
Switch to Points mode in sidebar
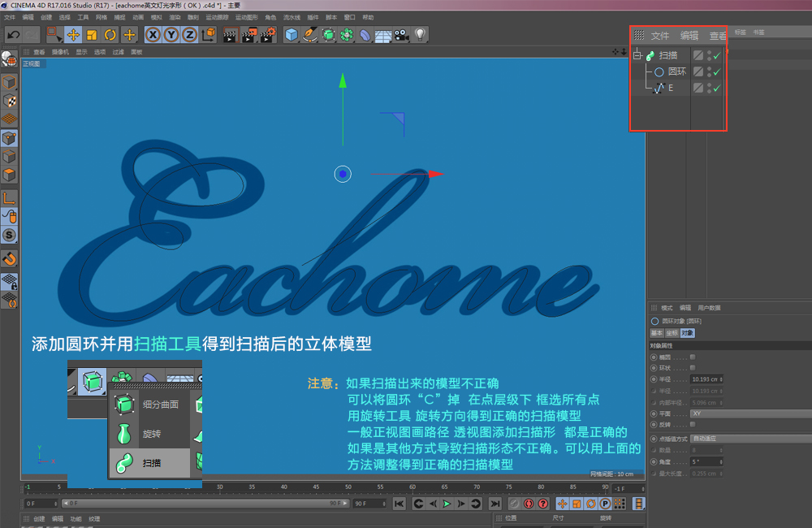9,138
